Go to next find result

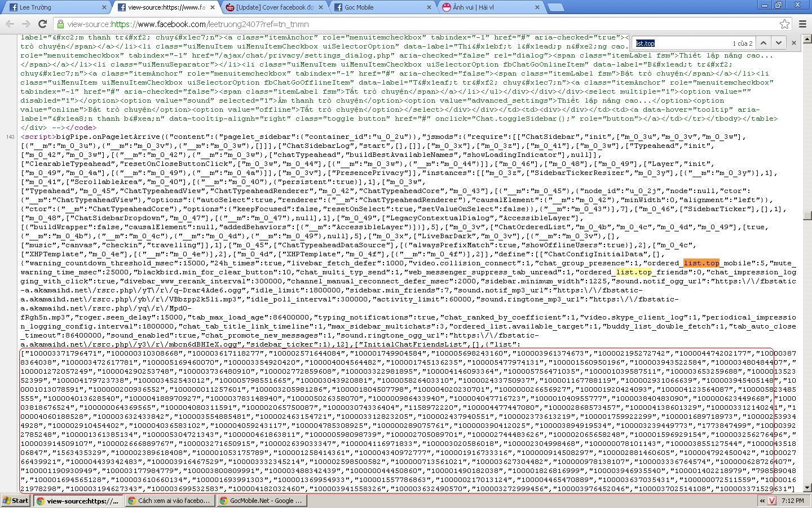(779, 43)
